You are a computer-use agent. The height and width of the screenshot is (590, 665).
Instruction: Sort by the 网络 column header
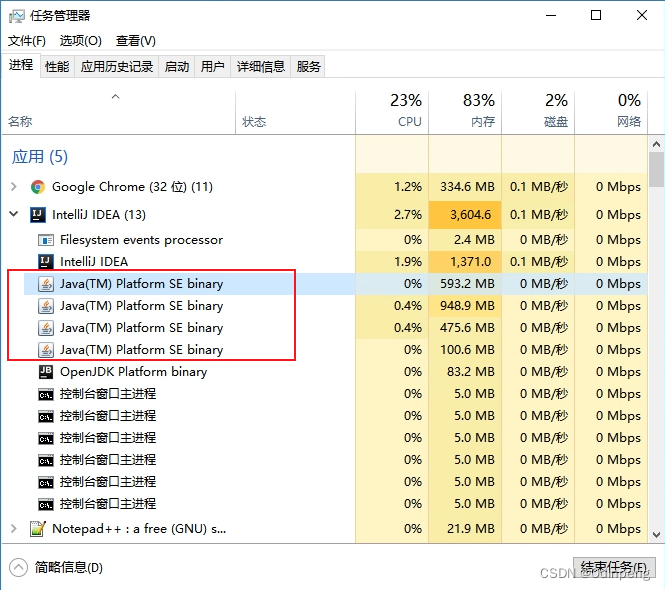[x=611, y=112]
